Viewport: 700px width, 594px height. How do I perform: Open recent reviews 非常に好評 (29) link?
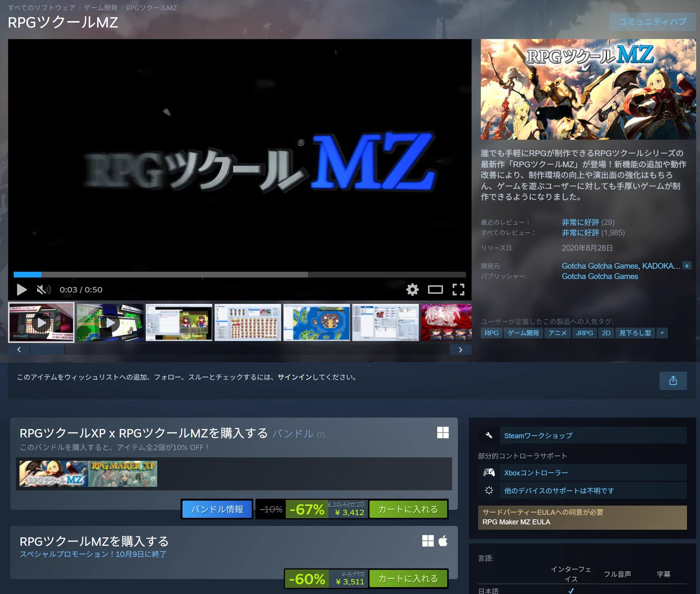coord(588,222)
